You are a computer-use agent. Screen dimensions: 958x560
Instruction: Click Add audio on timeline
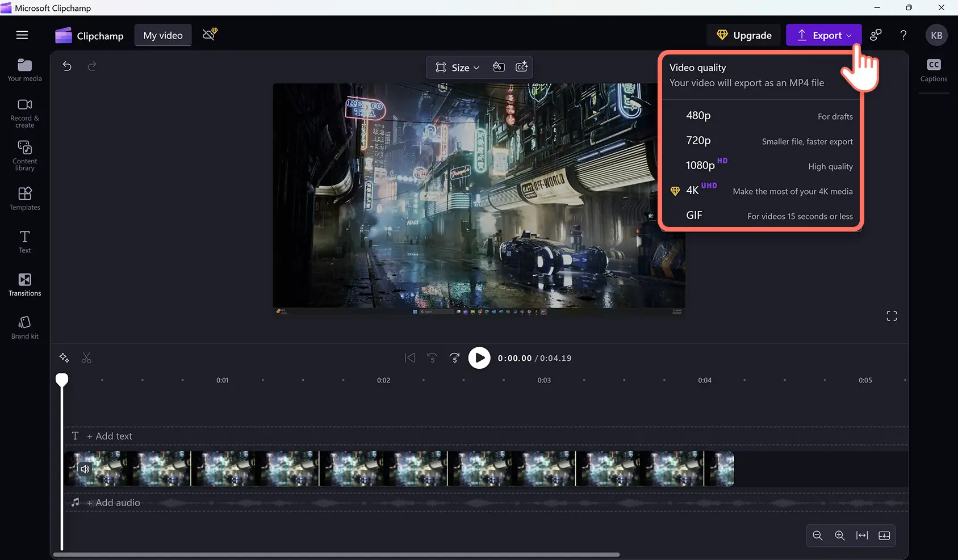tap(113, 503)
